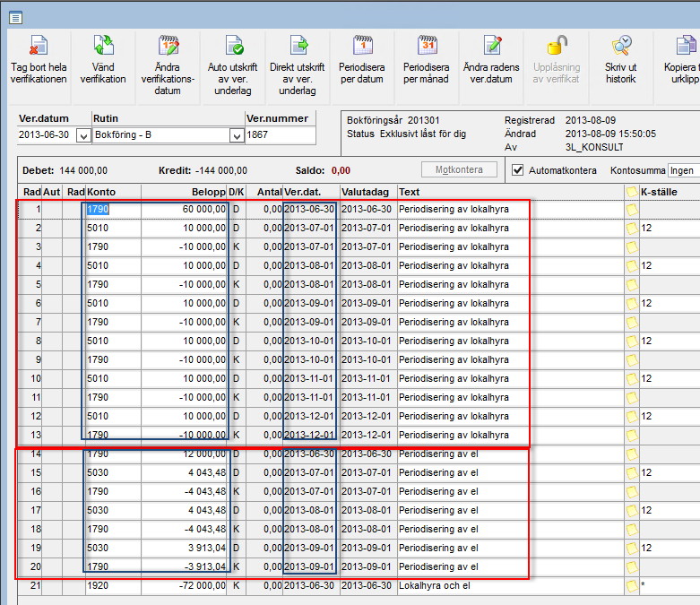This screenshot has width=700, height=605.
Task: Click the Kopiera till urklipp icon
Action: tap(686, 46)
